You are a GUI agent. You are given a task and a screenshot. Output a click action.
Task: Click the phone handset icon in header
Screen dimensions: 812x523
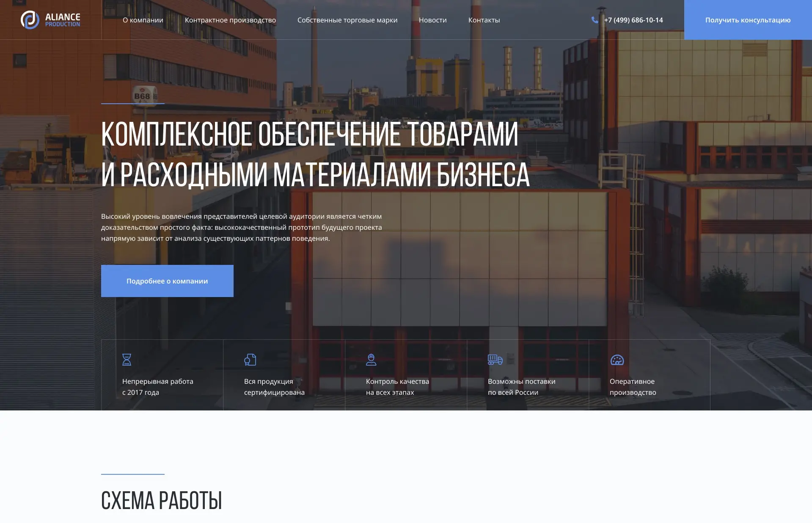coord(595,20)
